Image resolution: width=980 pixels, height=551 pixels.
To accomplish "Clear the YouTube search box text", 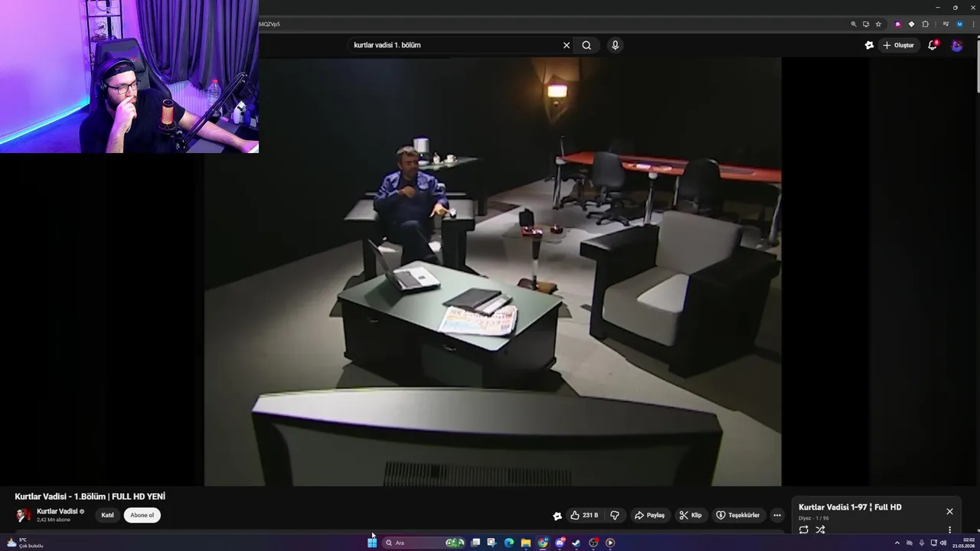I will point(567,45).
